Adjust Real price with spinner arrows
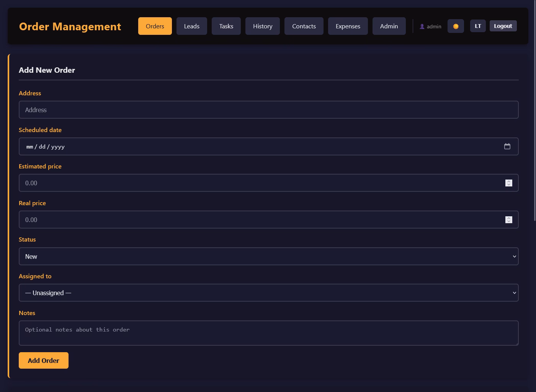Image resolution: width=536 pixels, height=392 pixels. [x=508, y=220]
